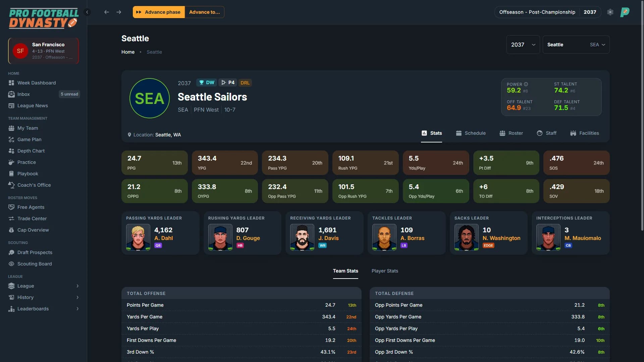Expand the History submenu in sidebar
Viewport: 644px width, 362px height.
click(44, 297)
